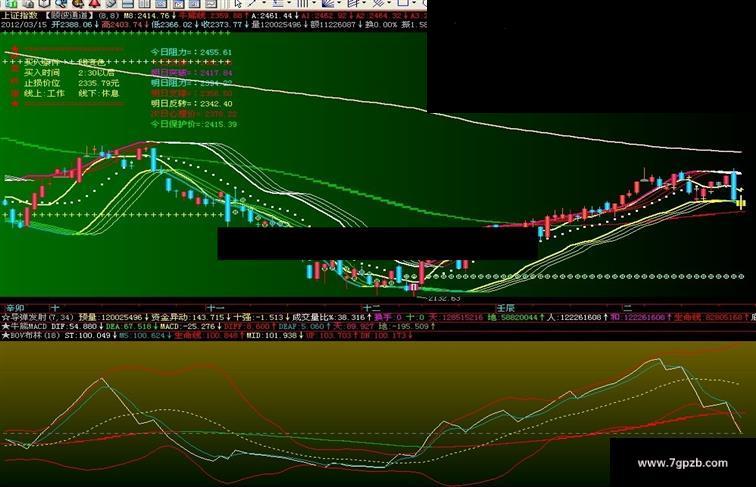Select the arrow pointer tool in toolbar
This screenshot has height=487, width=756.
pos(238,3)
